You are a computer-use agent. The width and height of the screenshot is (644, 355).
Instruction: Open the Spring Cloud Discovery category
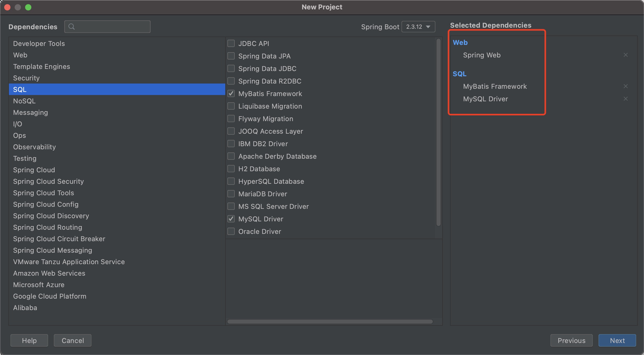pos(117,216)
